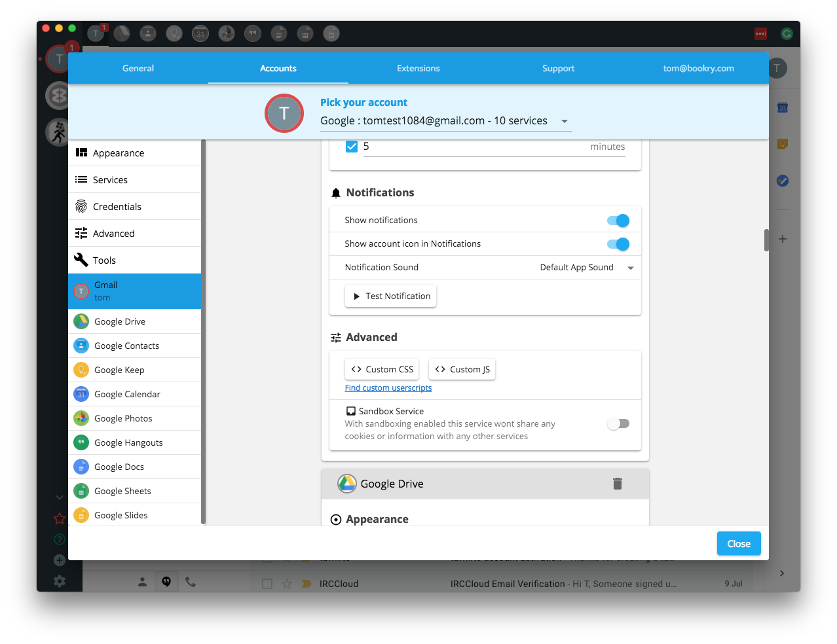Viewport: 837px width, 644px height.
Task: Select Gmail T avatar in top toolbar
Action: point(96,33)
